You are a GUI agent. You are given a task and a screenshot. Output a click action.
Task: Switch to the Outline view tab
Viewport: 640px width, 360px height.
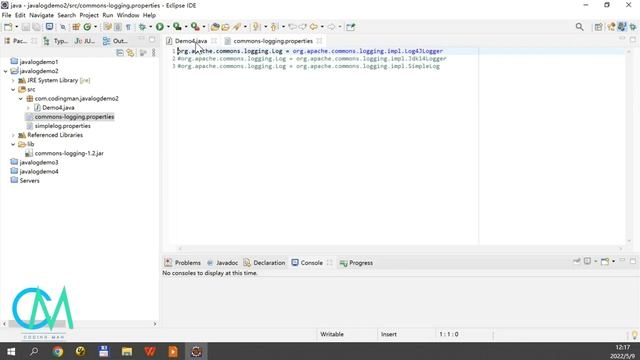pos(115,41)
